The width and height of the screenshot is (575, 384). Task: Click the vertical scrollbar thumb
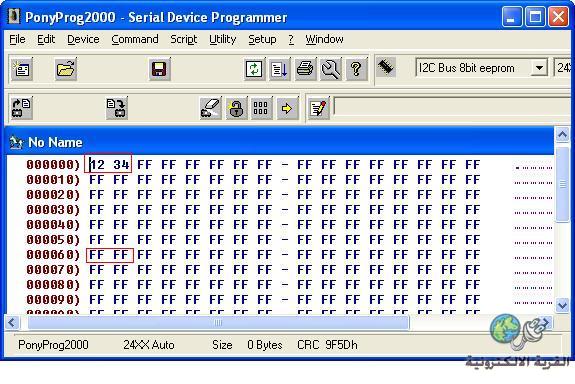tap(563, 184)
